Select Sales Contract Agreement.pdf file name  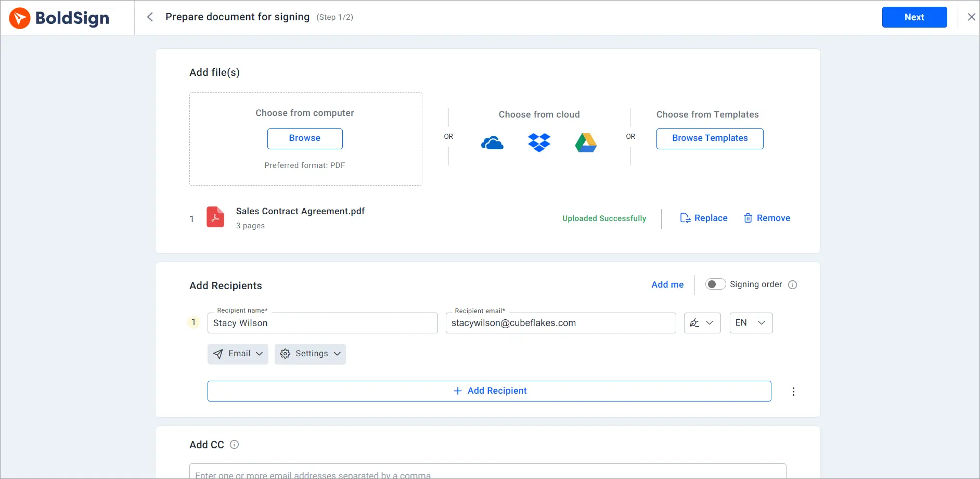[x=300, y=211]
